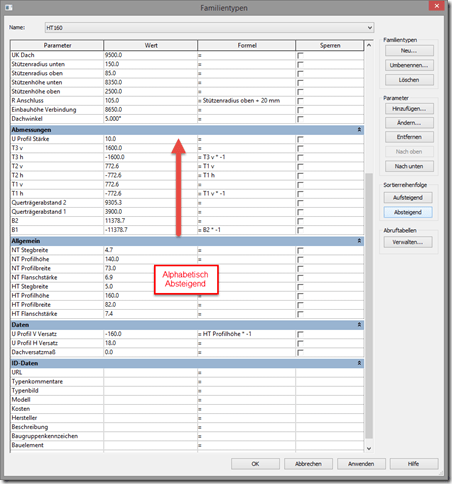Enable the Sperren checkbox for HT Profilhöhe

coord(300,296)
